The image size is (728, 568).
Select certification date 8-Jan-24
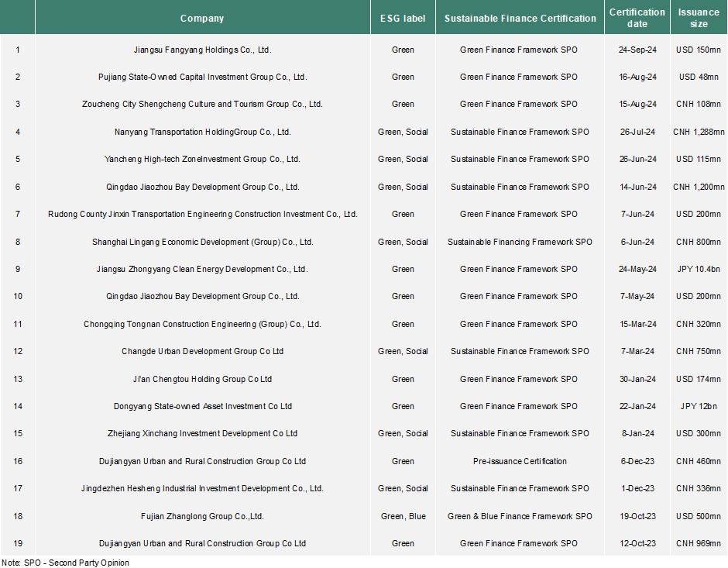click(x=637, y=433)
